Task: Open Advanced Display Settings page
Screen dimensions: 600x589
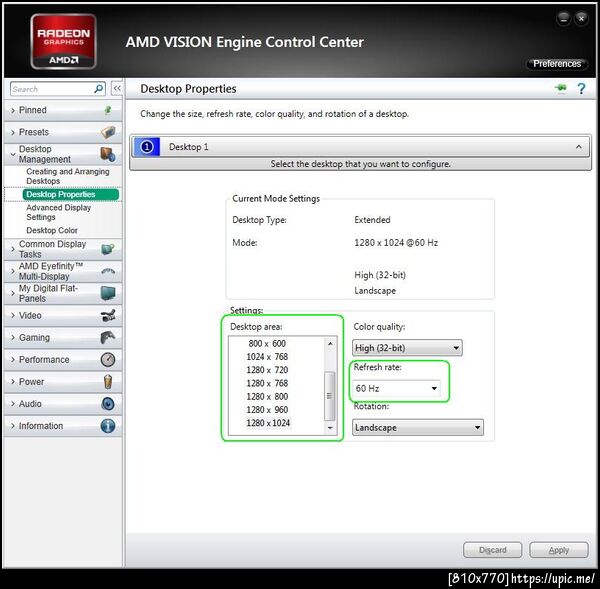Action: coord(59,212)
